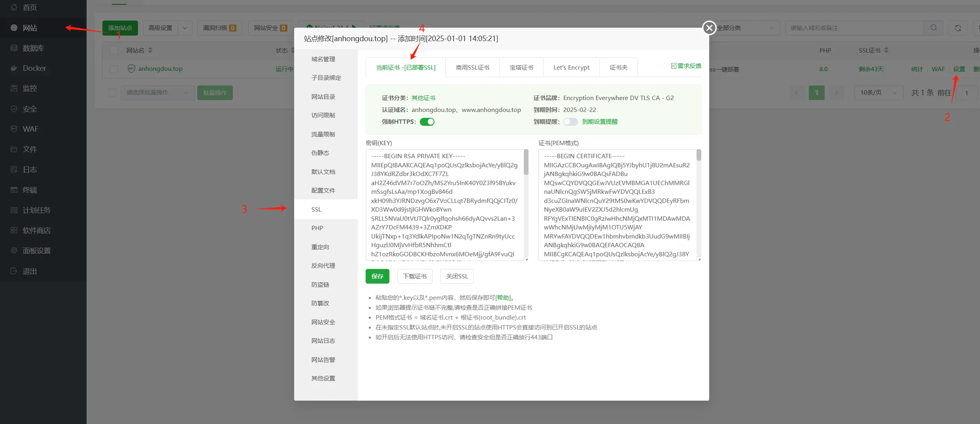Click the 关闭SSL button

coord(457,276)
